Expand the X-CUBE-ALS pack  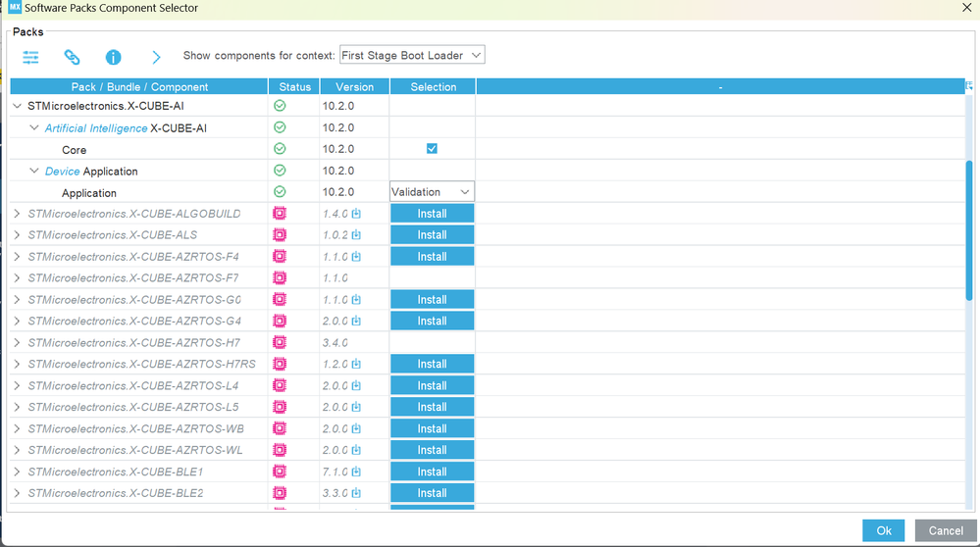pos(17,235)
